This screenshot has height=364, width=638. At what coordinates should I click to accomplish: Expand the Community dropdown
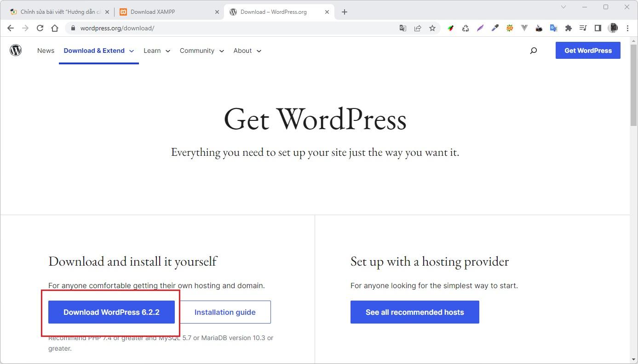201,51
